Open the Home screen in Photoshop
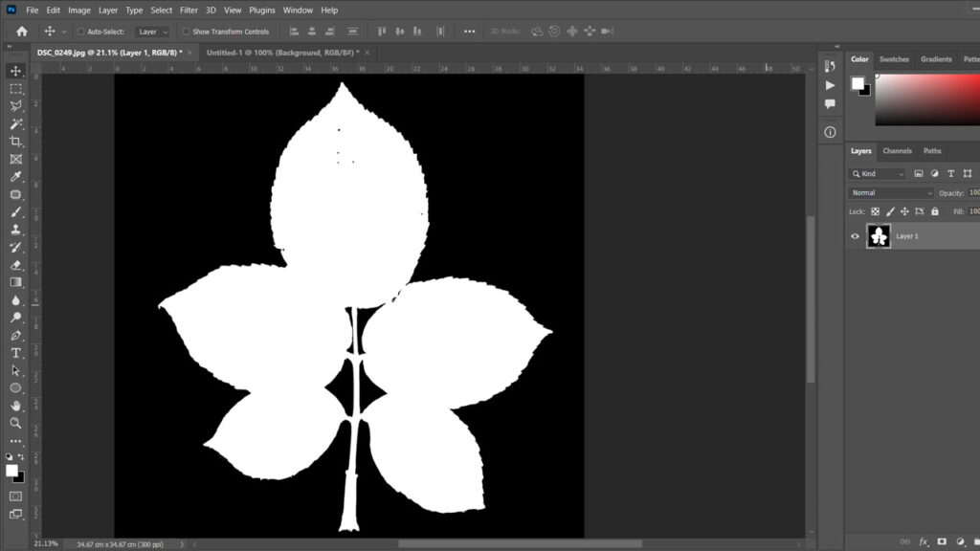Image resolution: width=980 pixels, height=551 pixels. [20, 31]
